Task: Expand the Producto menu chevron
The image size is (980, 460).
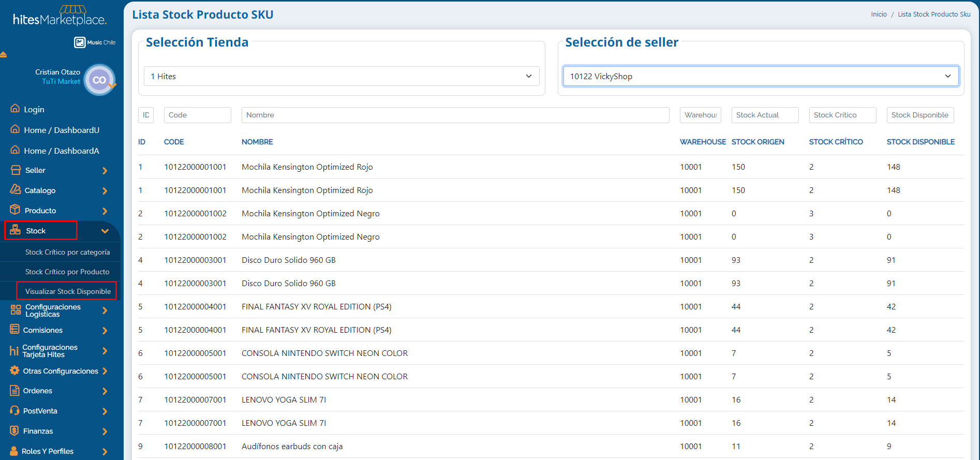Action: (105, 211)
